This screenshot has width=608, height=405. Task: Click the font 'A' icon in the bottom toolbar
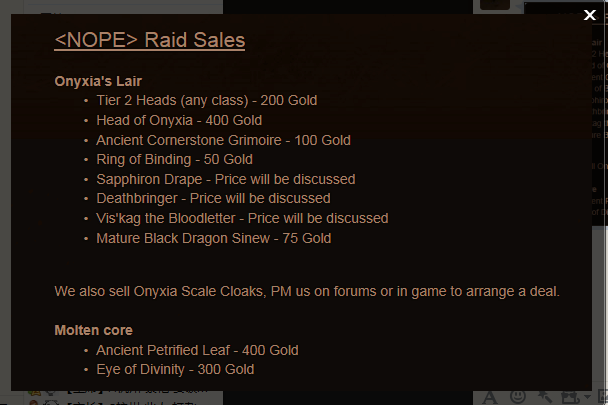tap(490, 398)
